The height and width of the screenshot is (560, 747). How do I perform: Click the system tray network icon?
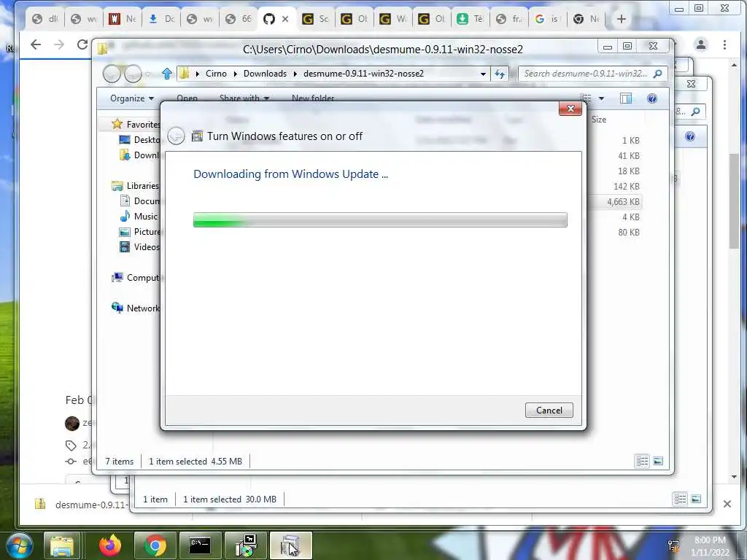[x=673, y=546]
